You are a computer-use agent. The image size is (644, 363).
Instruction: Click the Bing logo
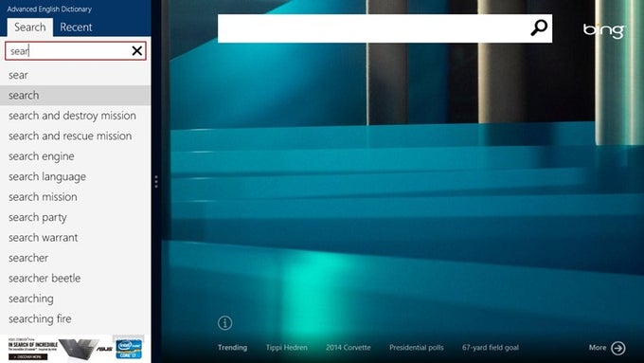604,30
